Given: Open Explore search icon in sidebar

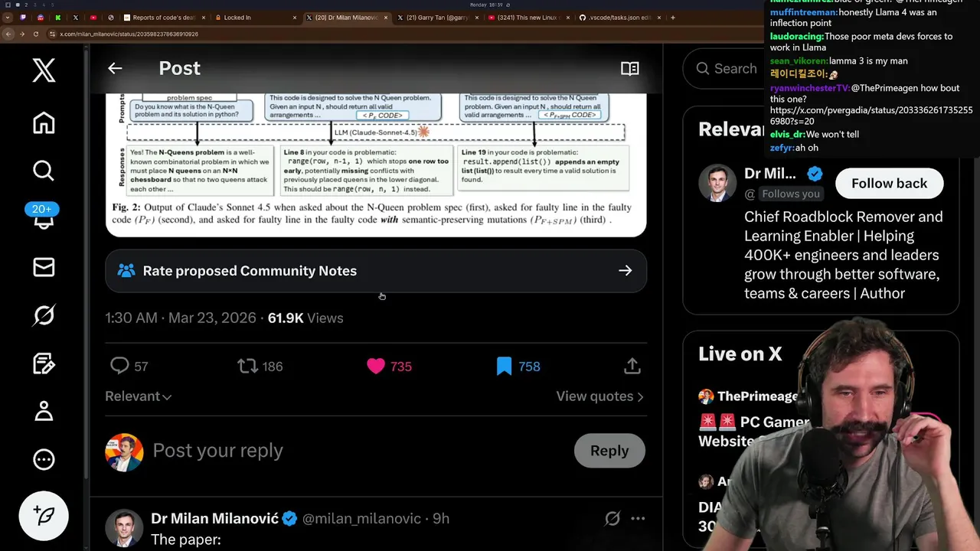Looking at the screenshot, I should [44, 170].
